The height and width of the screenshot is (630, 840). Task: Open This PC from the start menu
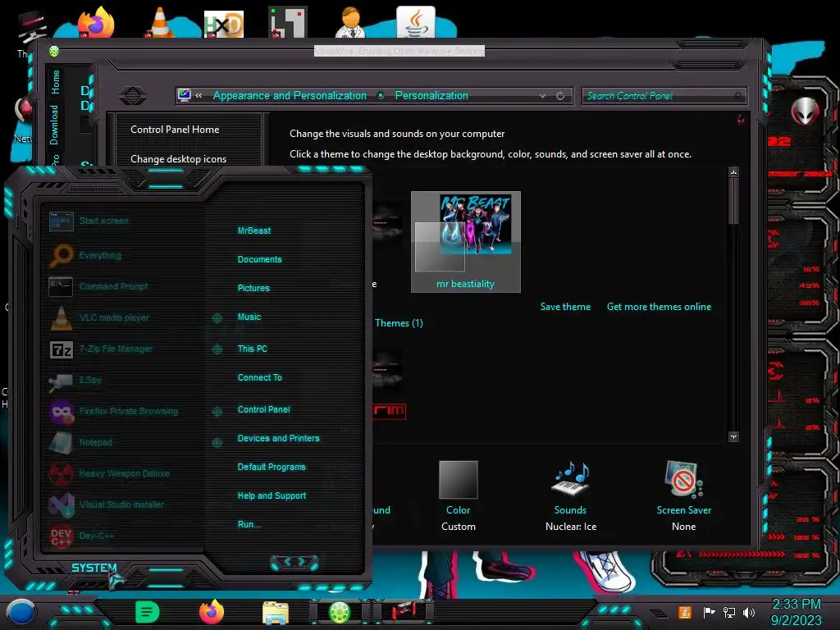[x=253, y=348]
